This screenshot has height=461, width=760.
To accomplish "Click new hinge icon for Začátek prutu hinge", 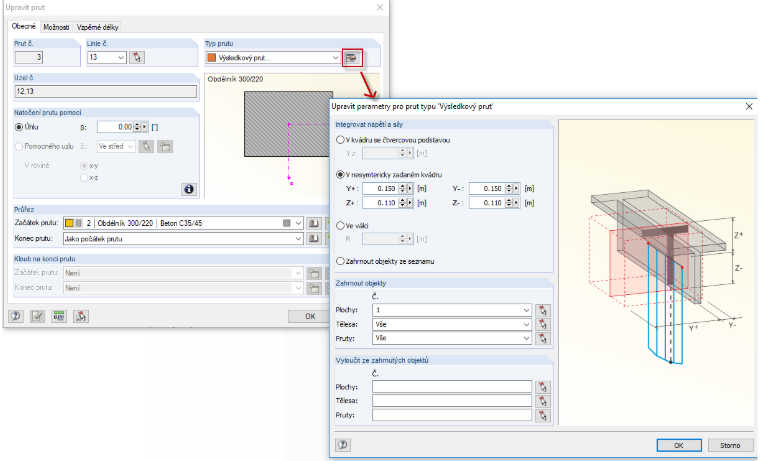I will [314, 273].
